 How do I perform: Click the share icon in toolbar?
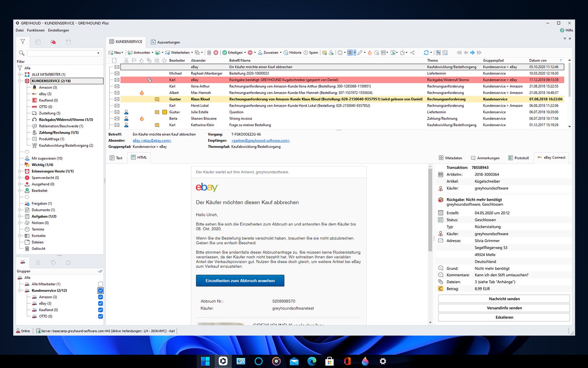pyautogui.click(x=412, y=53)
